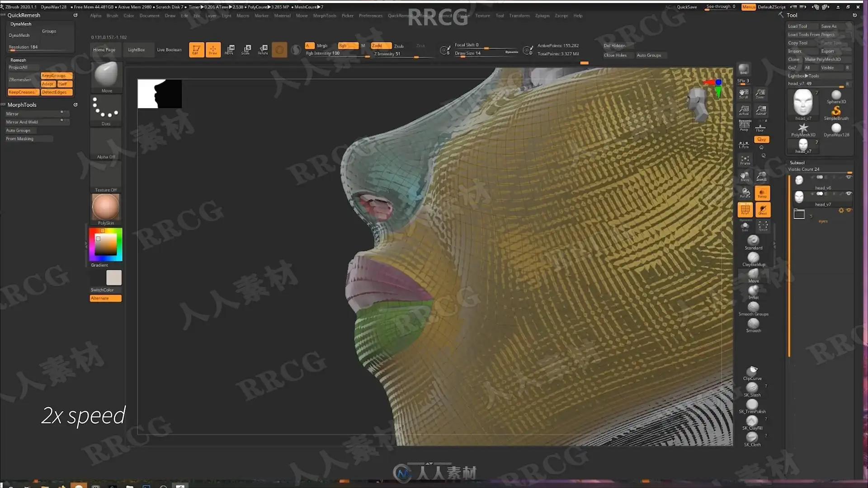The width and height of the screenshot is (868, 488).
Task: Adjust the Z Intensity slider
Action: (x=402, y=54)
